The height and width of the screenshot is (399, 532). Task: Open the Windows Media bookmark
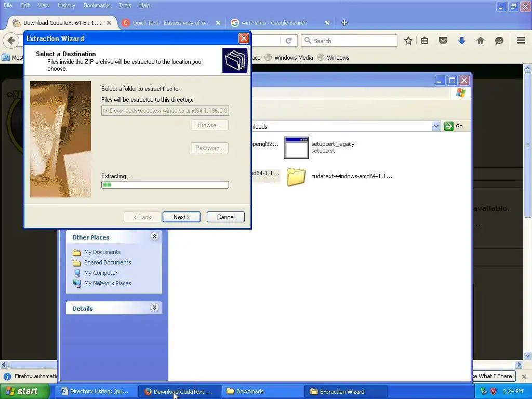[x=289, y=58]
